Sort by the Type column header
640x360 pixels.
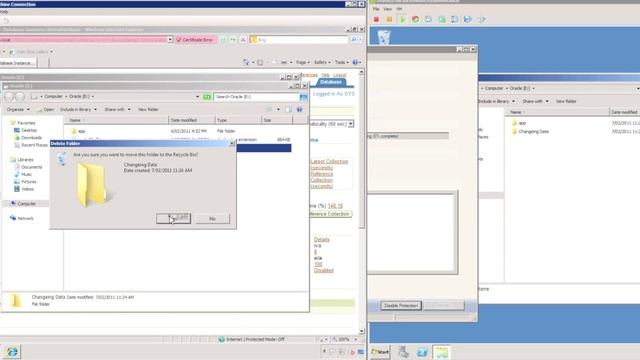coord(238,120)
